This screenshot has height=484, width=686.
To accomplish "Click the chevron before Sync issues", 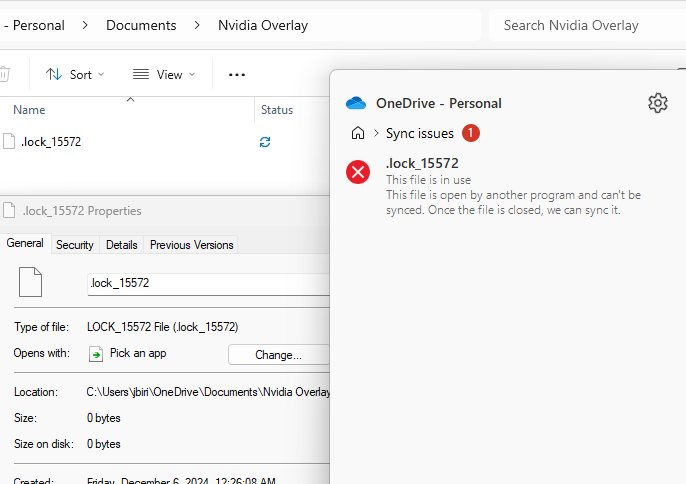I will point(376,133).
